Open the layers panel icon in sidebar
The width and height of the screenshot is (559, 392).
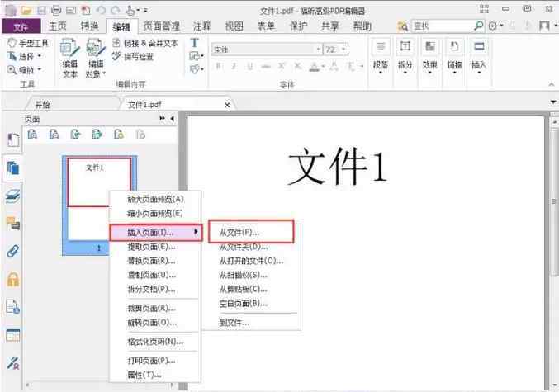13,196
